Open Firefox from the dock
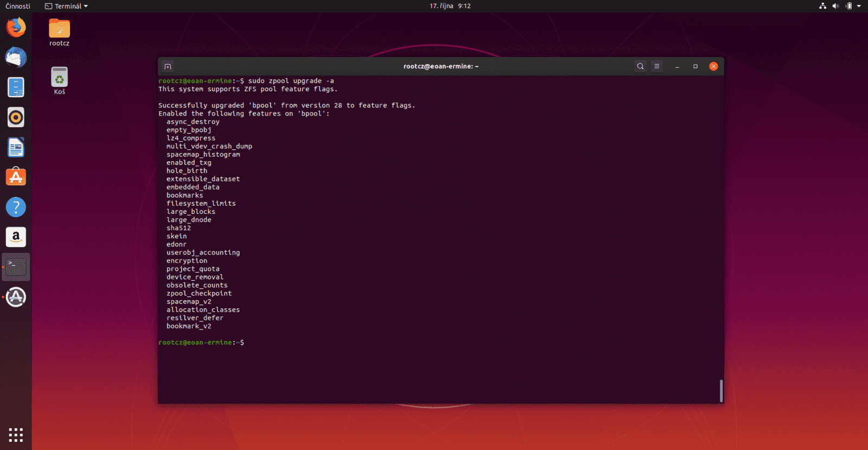This screenshot has height=450, width=868. [x=16, y=27]
